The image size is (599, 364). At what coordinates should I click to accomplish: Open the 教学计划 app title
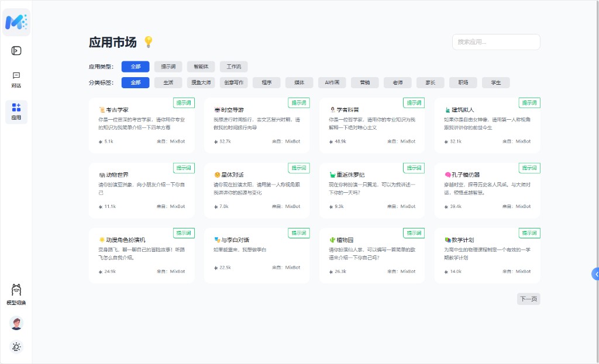click(x=463, y=240)
